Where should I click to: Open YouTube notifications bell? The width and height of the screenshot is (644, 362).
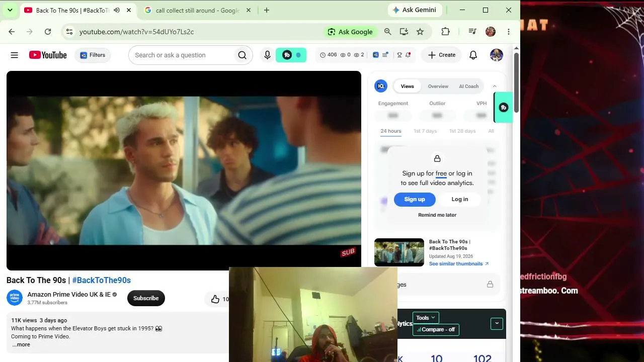(473, 55)
